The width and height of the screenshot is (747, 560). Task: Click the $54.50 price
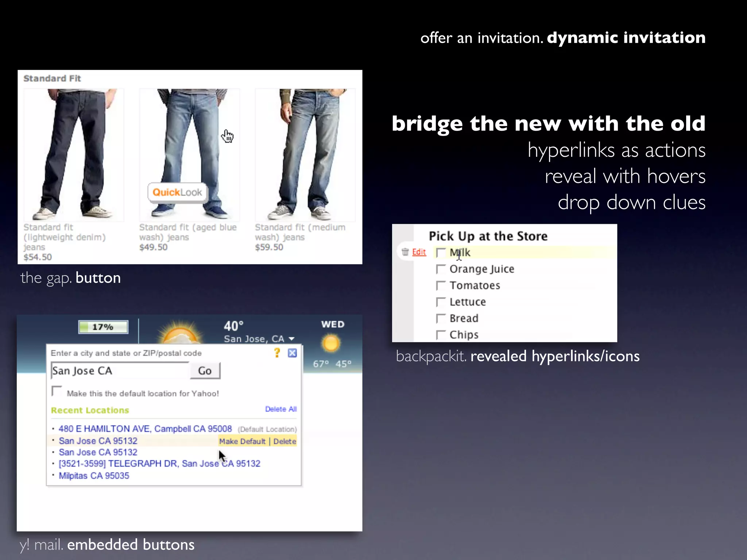(x=38, y=257)
